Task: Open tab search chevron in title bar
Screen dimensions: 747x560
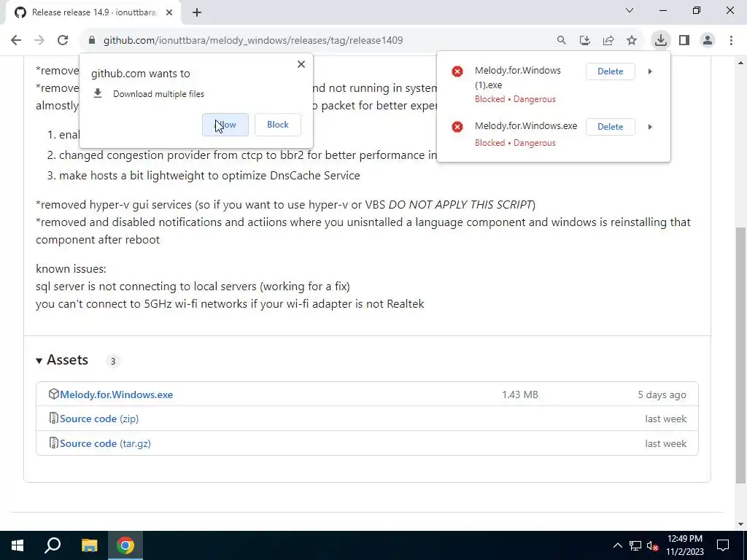Action: pyautogui.click(x=630, y=10)
